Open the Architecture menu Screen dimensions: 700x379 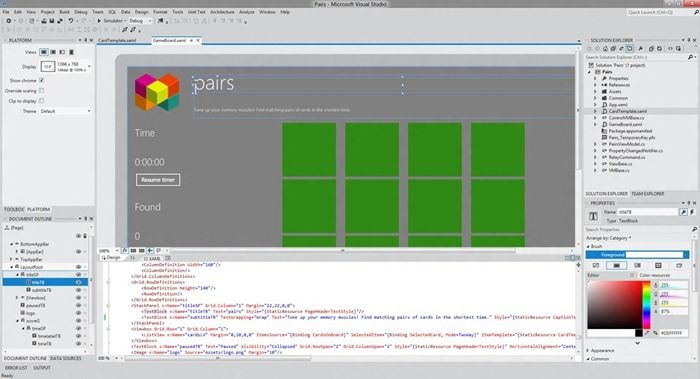click(222, 12)
